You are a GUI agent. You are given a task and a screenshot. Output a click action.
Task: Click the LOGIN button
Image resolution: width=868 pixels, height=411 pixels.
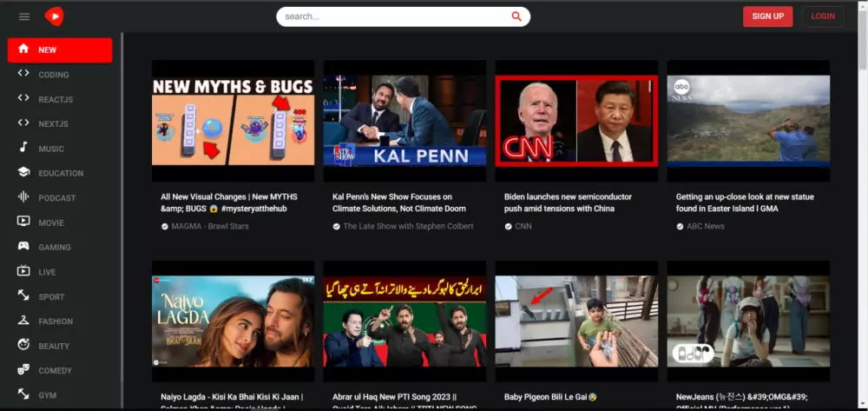(x=823, y=16)
